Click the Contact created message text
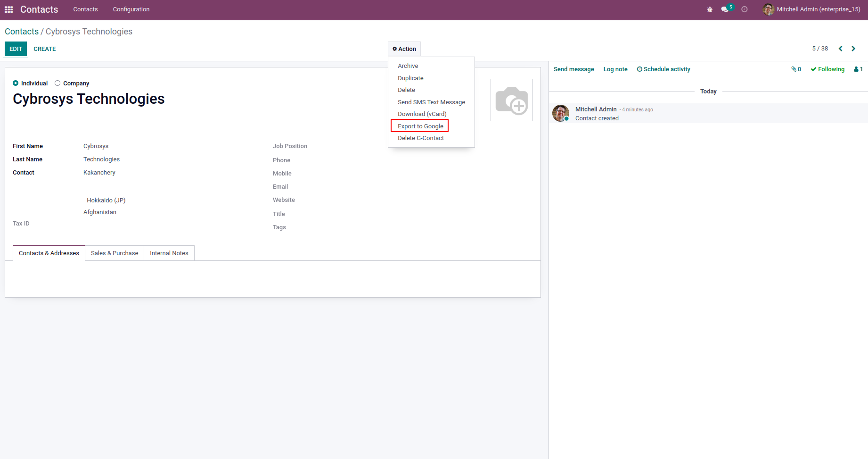 [597, 118]
